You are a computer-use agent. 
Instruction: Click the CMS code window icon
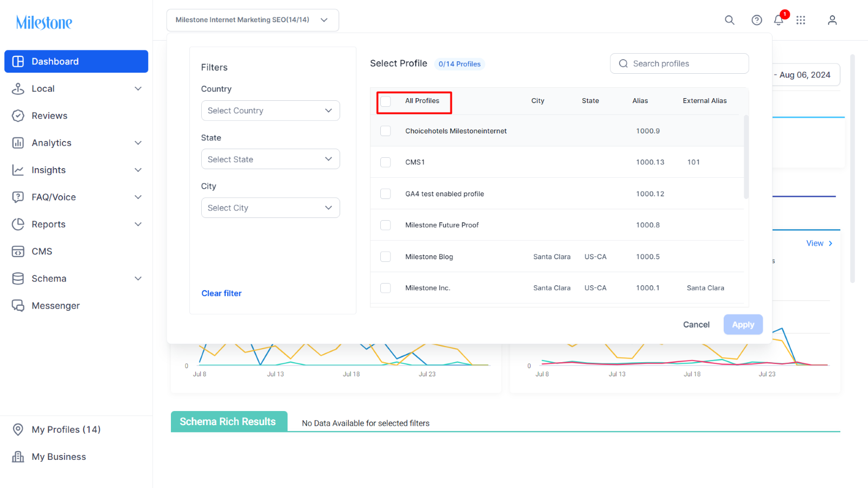[x=18, y=251]
